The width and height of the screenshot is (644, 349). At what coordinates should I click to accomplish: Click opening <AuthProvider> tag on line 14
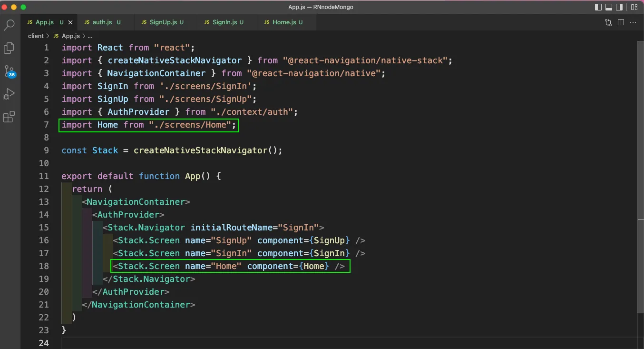(x=128, y=215)
